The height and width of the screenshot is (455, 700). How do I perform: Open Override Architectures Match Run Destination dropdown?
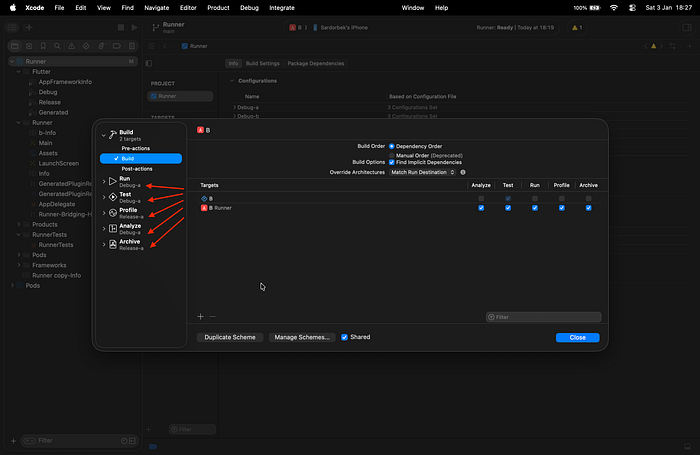(422, 172)
